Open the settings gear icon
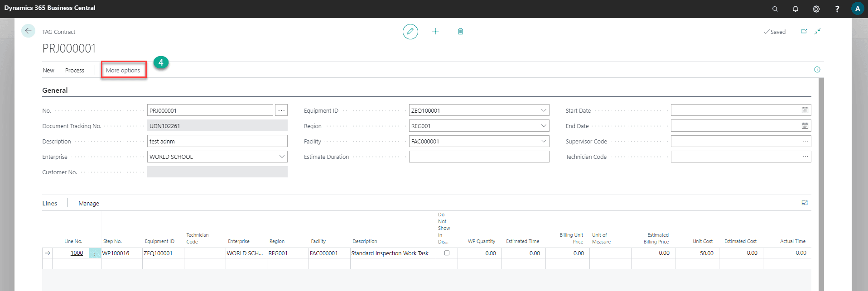 pyautogui.click(x=816, y=9)
